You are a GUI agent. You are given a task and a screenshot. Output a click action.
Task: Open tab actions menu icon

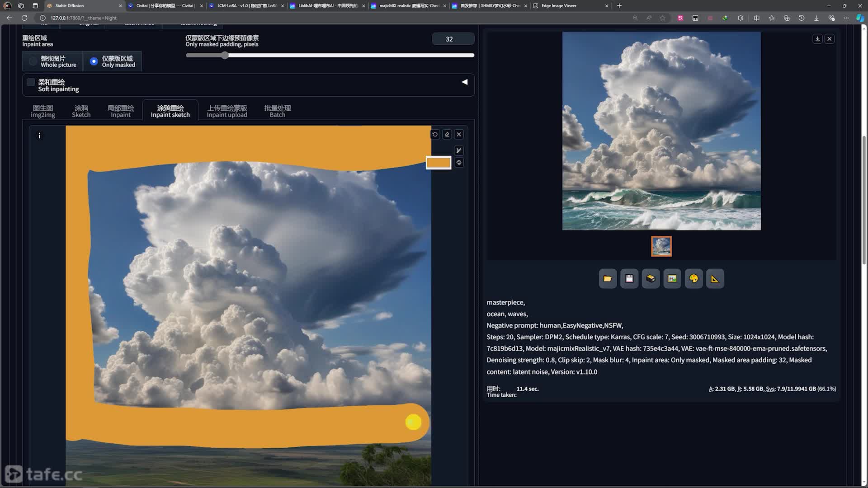pos(35,6)
